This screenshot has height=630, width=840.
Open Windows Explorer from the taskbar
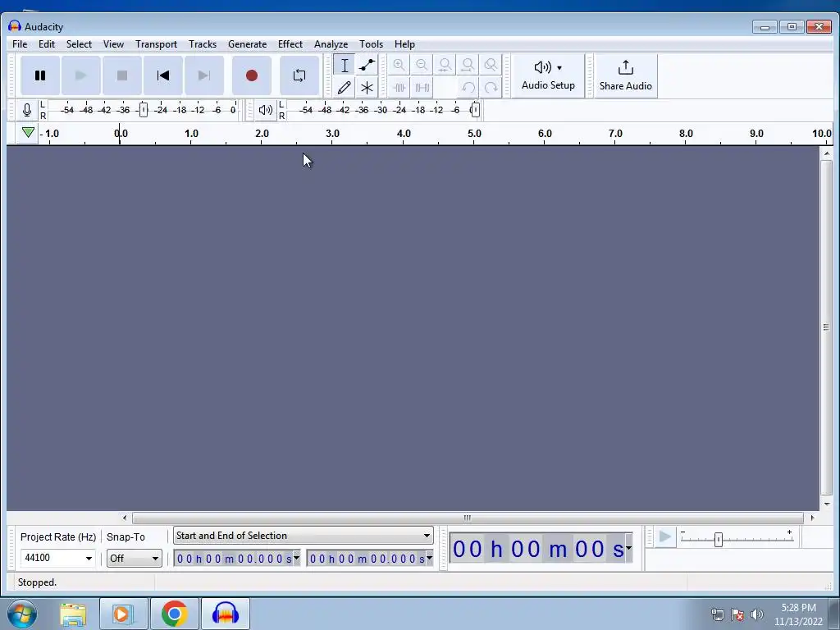tap(73, 614)
